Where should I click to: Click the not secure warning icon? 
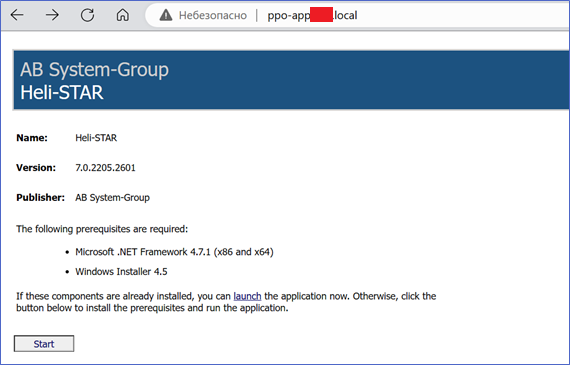166,15
